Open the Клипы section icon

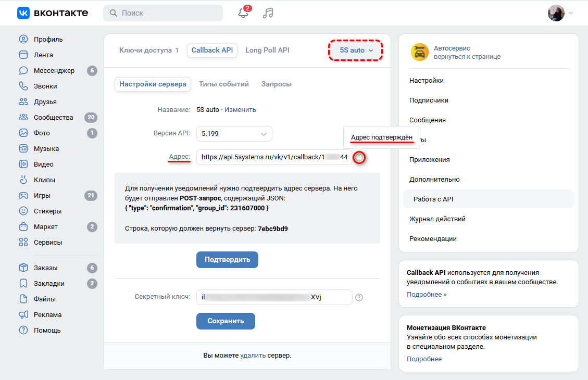pyautogui.click(x=23, y=180)
